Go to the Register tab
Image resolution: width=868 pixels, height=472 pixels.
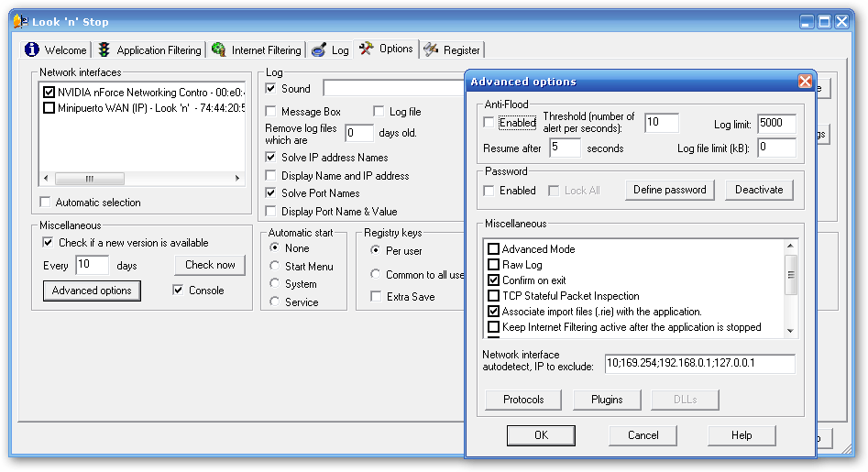[452, 49]
